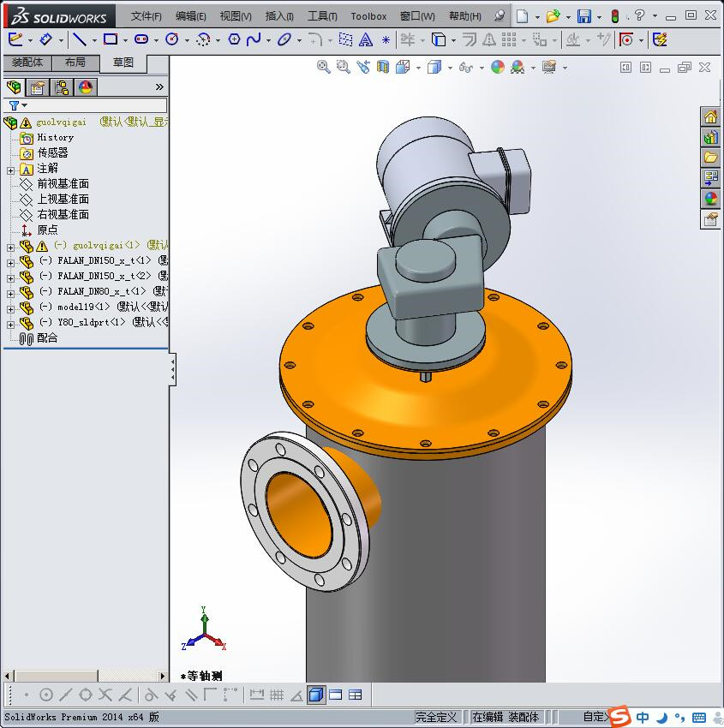Image resolution: width=724 pixels, height=728 pixels.
Task: Expand the FALAN_DN150_x_t<1> component node
Action: (x=10, y=263)
